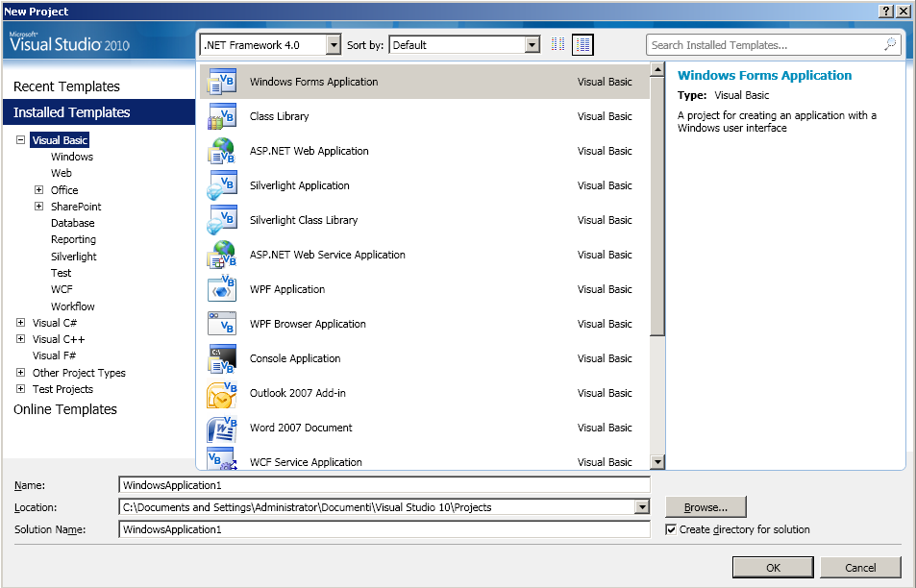The height and width of the screenshot is (588, 916).
Task: Switch to small icons view
Action: tap(557, 44)
